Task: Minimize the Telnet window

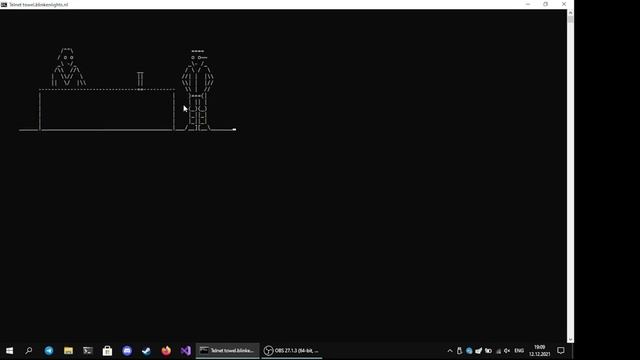Action: point(528,4)
